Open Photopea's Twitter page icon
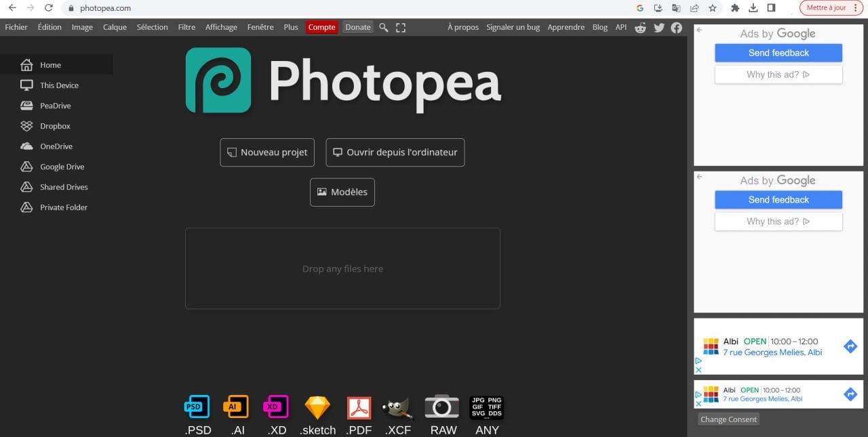Image resolution: width=868 pixels, height=437 pixels. [x=658, y=27]
